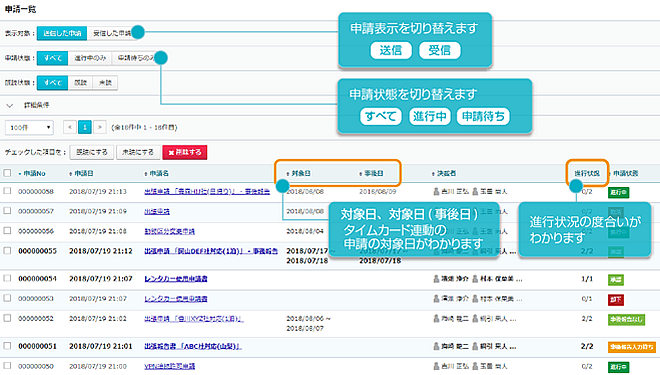Open レンタカー使用申請書 link in row 000000054
660x375 pixels.
click(176, 279)
